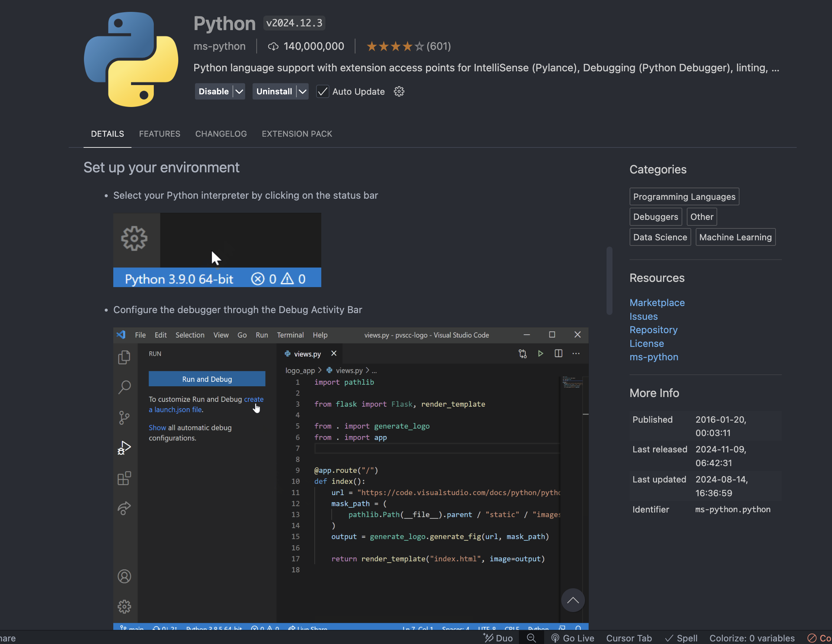The height and width of the screenshot is (644, 832).
Task: Start Go Live server from status bar
Action: point(573,638)
